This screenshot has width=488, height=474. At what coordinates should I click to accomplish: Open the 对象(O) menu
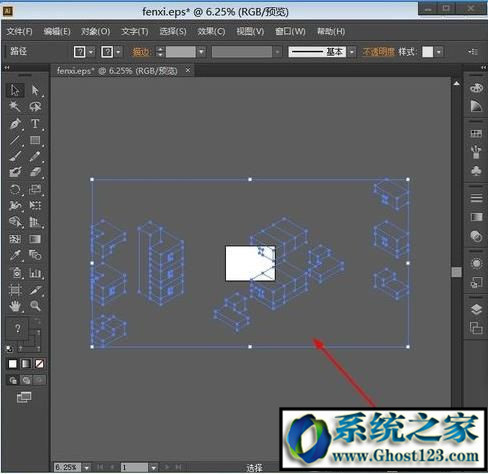pyautogui.click(x=95, y=32)
